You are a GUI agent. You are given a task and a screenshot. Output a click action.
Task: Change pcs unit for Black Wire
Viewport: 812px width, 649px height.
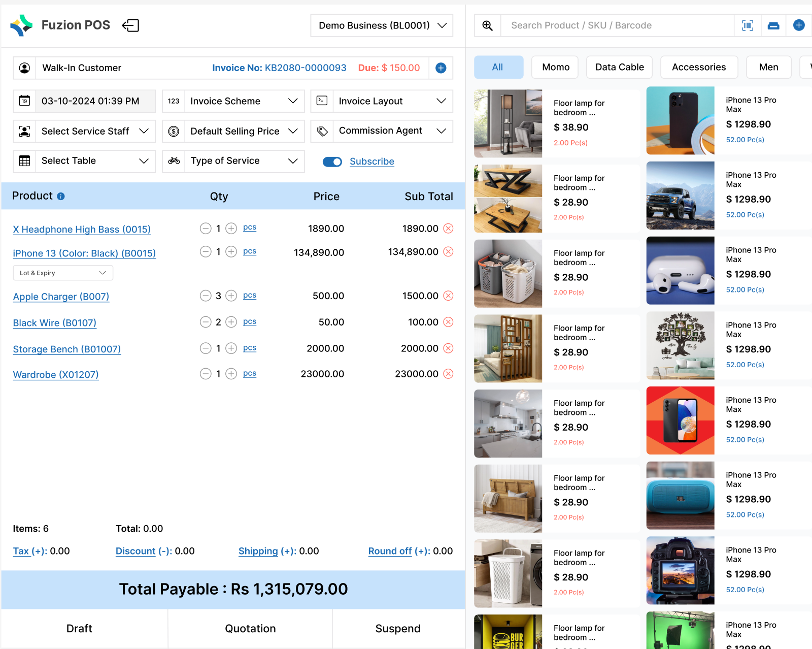(x=250, y=321)
